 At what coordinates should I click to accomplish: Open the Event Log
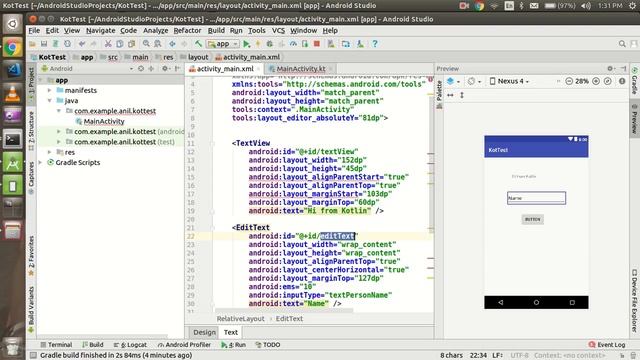pyautogui.click(x=607, y=344)
